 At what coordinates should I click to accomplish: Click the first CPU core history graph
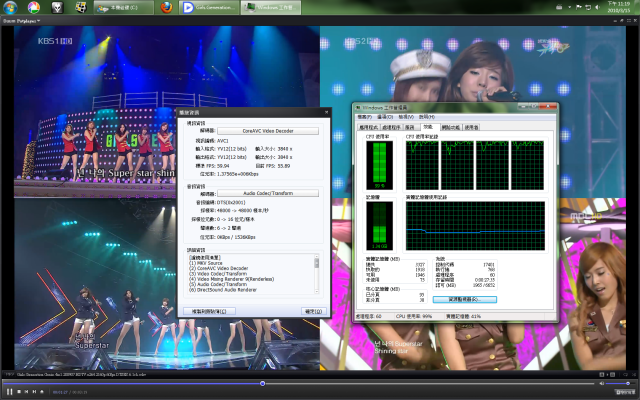point(422,165)
